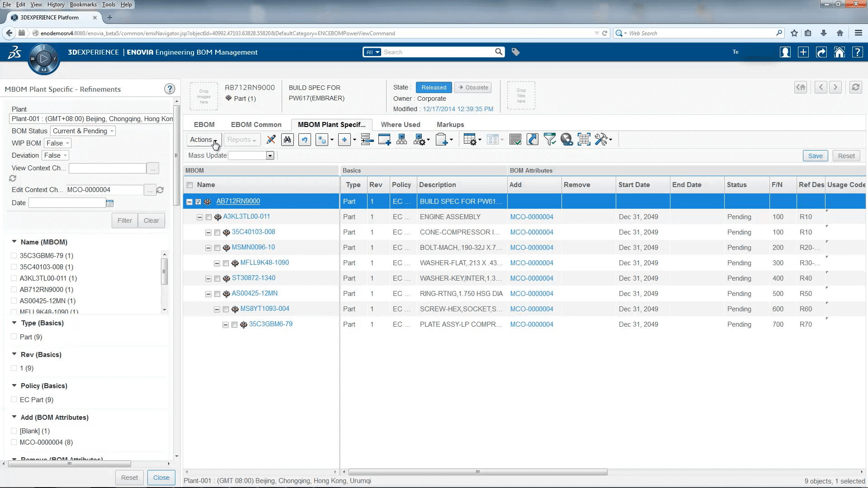Open the user profile icon
This screenshot has width=868, height=488.
point(785,52)
